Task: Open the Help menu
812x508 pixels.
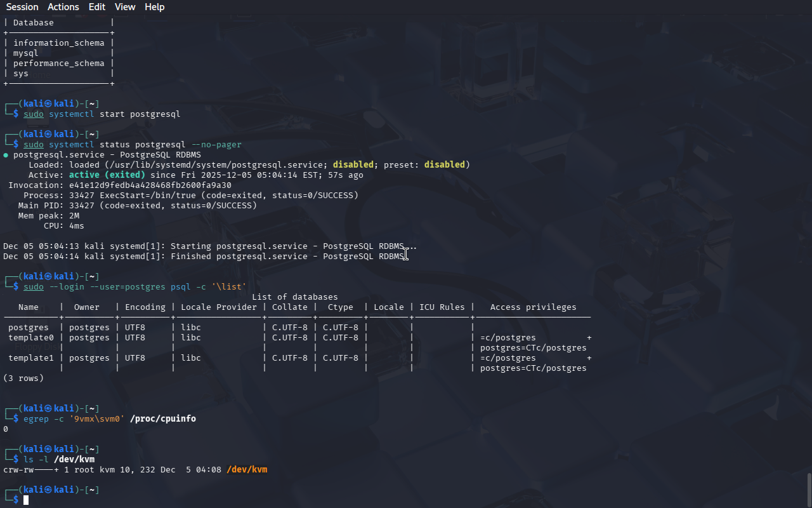Action: point(154,7)
